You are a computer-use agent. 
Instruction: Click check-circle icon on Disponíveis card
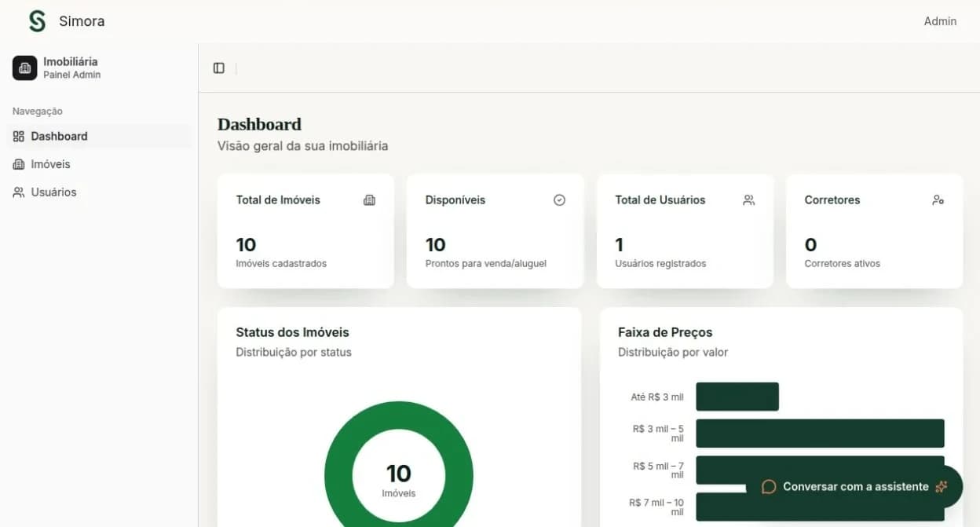click(560, 200)
